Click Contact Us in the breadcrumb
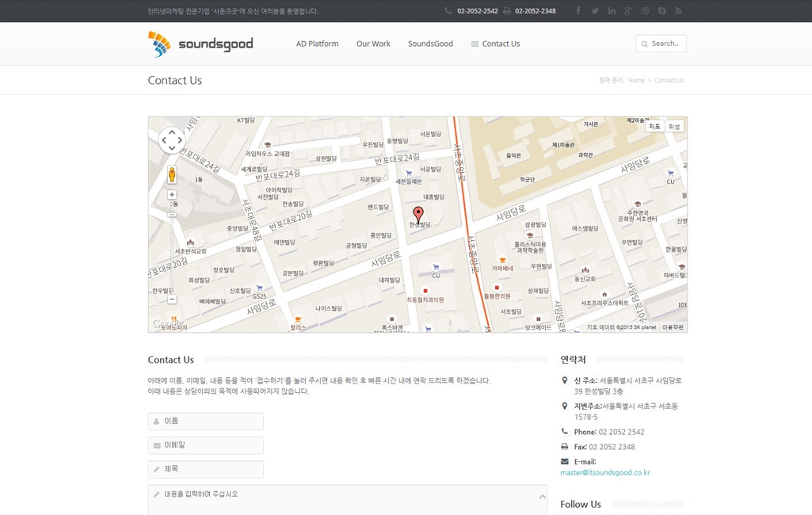 click(669, 80)
